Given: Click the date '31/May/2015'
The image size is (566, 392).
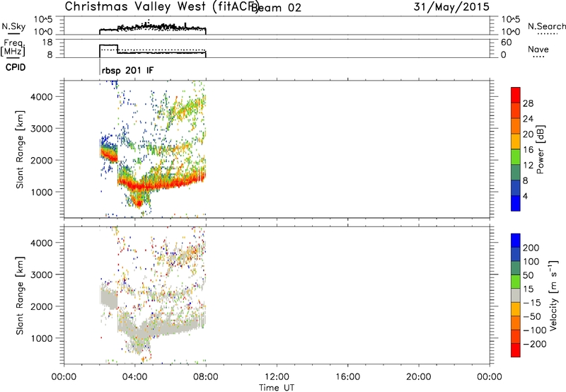Looking at the screenshot, I should [451, 7].
